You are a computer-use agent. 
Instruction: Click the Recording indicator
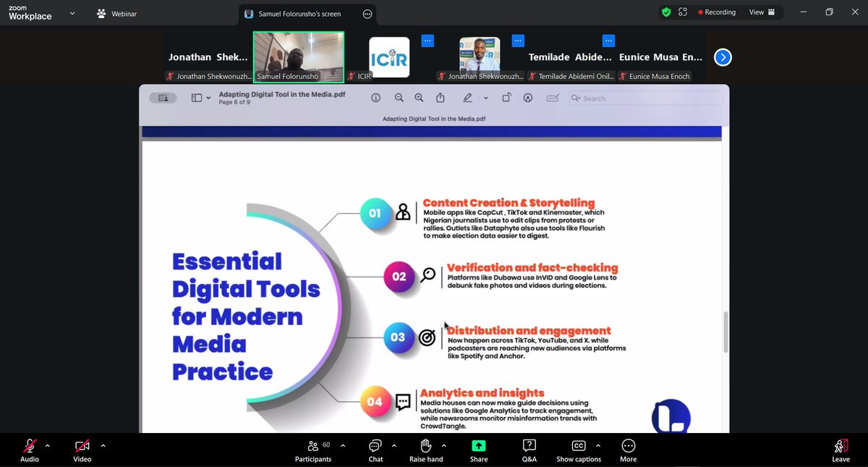(x=716, y=12)
